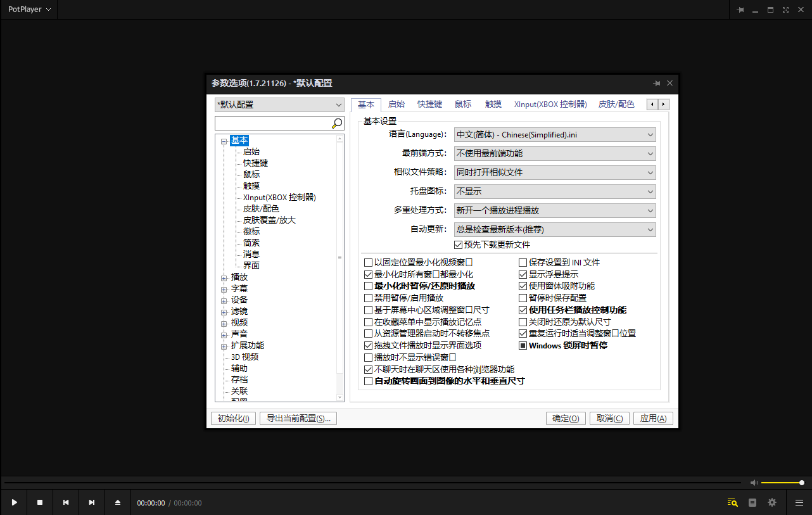Image resolution: width=812 pixels, height=515 pixels.
Task: Close the preferences dialog with X
Action: (x=670, y=83)
